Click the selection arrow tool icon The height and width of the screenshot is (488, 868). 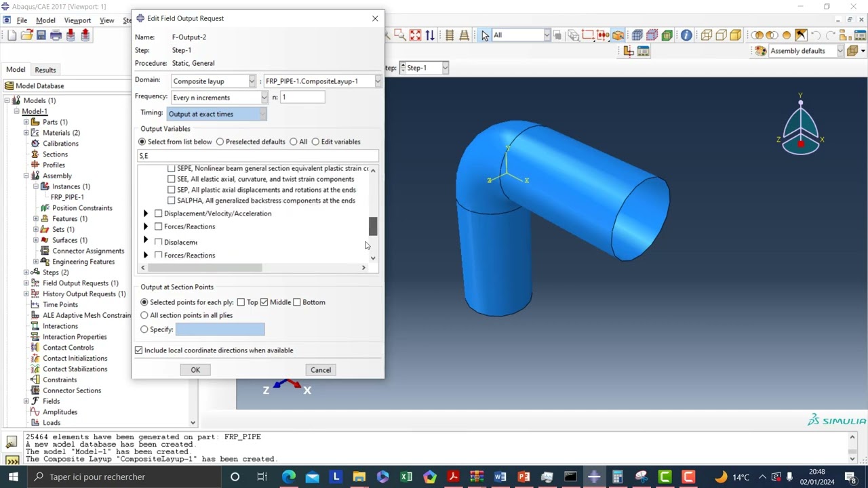(485, 35)
